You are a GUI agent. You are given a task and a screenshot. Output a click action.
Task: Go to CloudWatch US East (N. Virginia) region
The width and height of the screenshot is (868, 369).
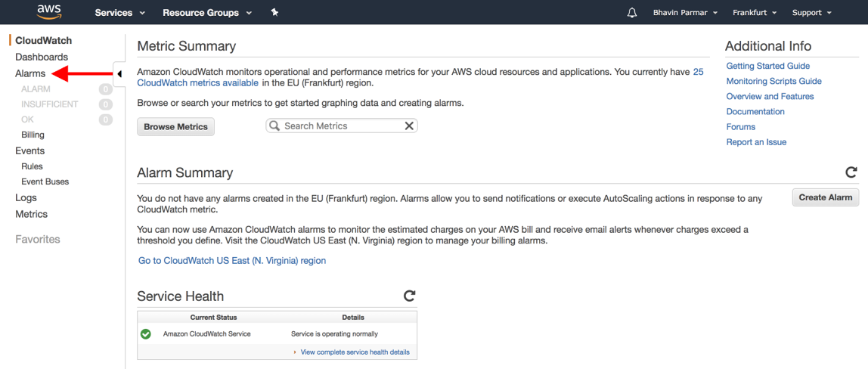click(x=232, y=260)
